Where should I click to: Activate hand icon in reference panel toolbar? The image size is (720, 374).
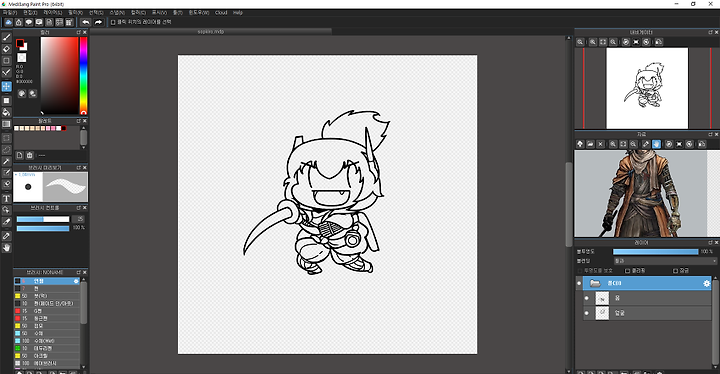(656, 144)
